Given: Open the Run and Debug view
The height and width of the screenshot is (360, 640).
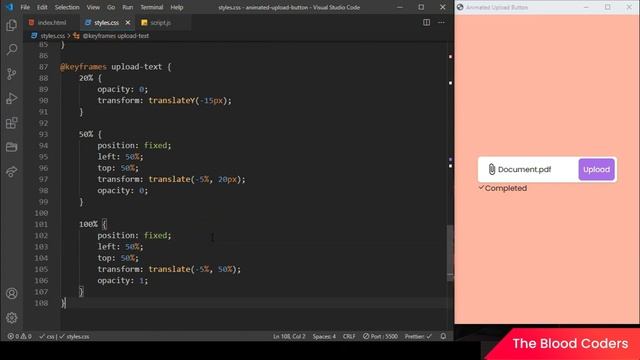Looking at the screenshot, I should (11, 98).
